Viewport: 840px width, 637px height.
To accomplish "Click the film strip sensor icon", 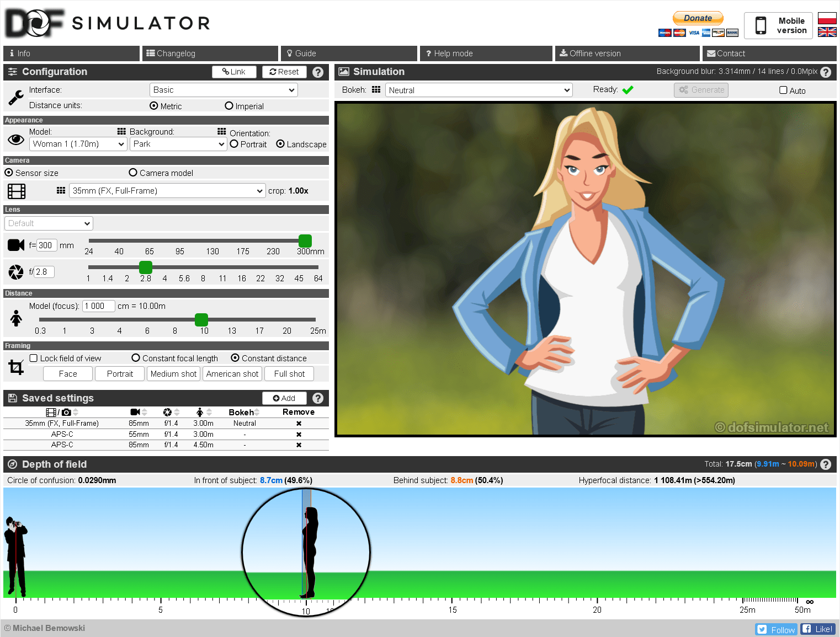I will 16,191.
